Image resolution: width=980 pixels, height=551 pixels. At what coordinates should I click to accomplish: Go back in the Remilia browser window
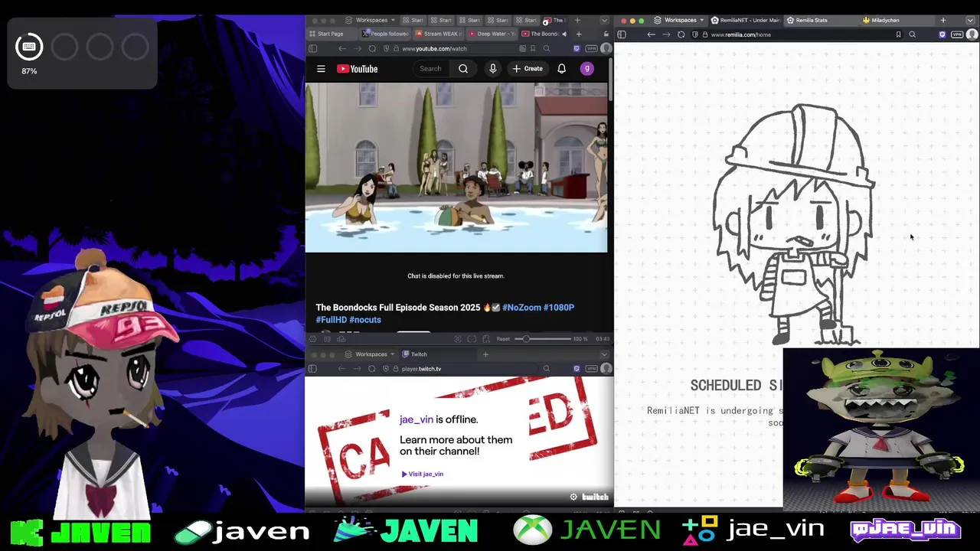pyautogui.click(x=651, y=34)
